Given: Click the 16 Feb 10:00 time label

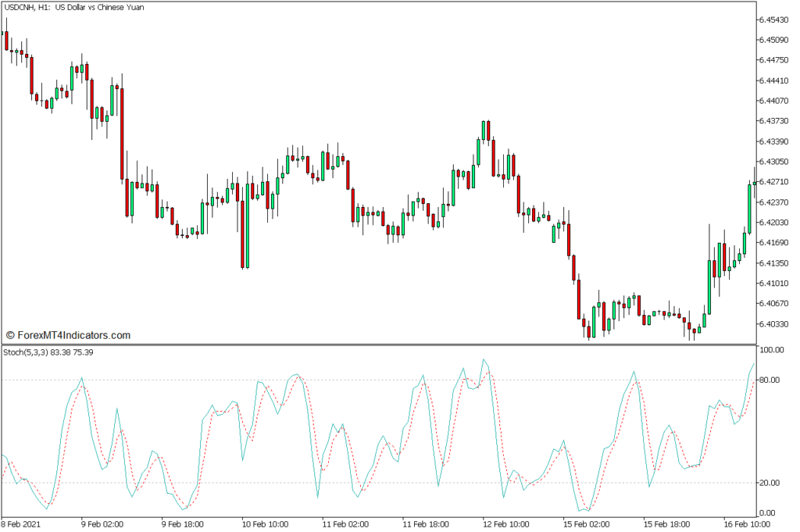Looking at the screenshot, I should coord(748,523).
